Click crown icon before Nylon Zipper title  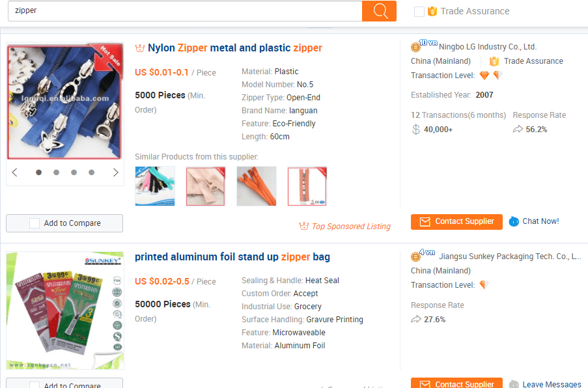140,48
